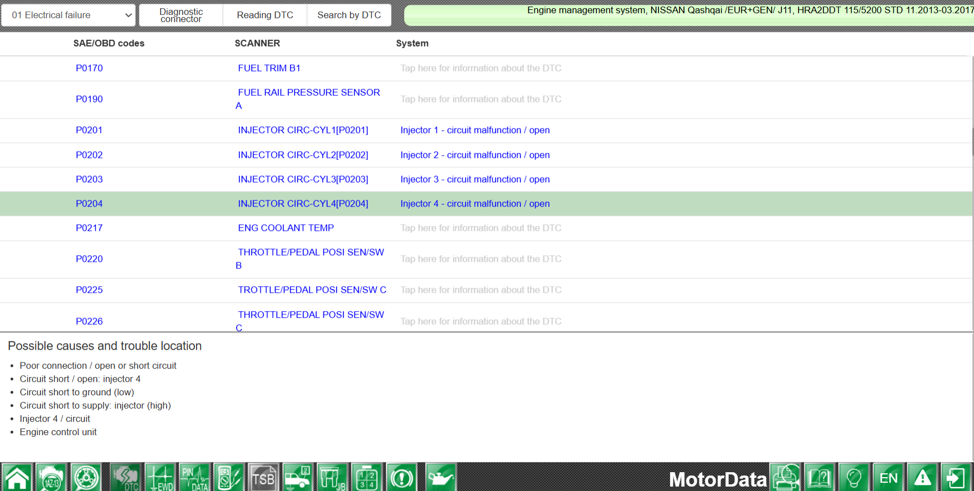Open the vehicle ground locations icon

coord(298,477)
